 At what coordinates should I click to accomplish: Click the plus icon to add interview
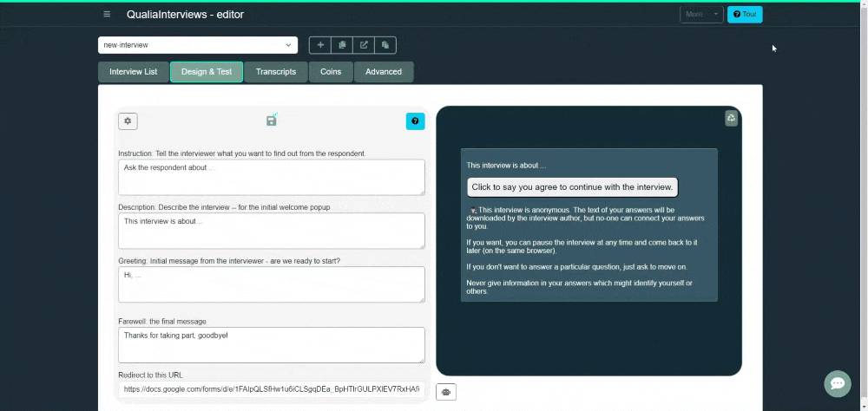tap(320, 45)
